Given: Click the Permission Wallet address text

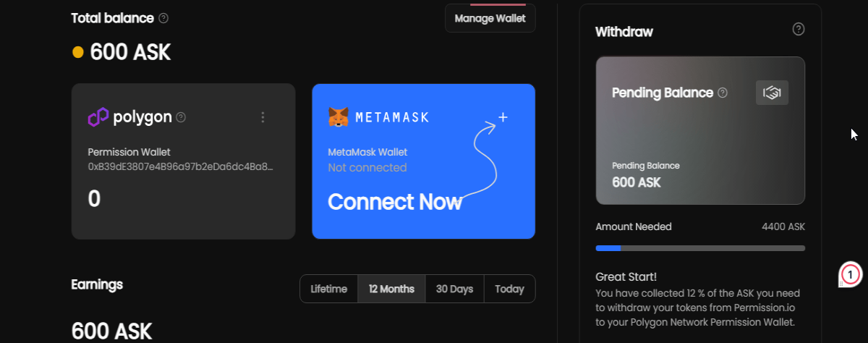Looking at the screenshot, I should pyautogui.click(x=181, y=166).
